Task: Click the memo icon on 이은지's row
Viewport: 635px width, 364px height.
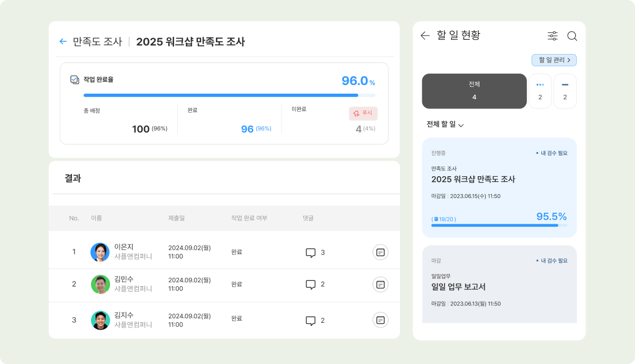Action: 380,252
